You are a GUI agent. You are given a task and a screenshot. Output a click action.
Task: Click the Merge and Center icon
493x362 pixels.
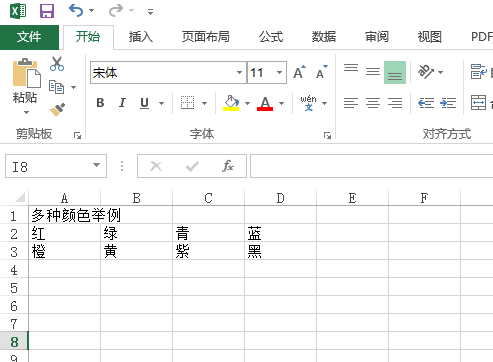coord(478,103)
